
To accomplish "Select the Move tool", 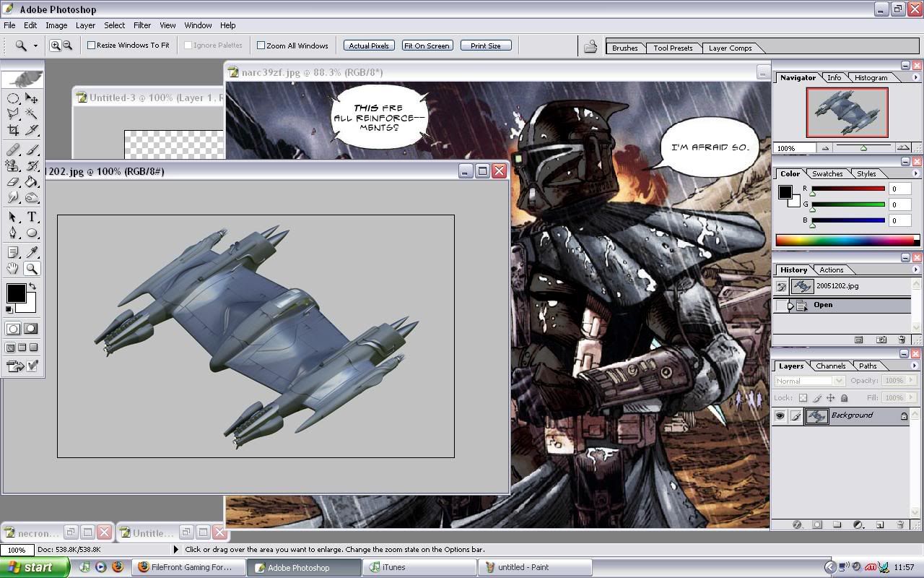I will tap(32, 98).
